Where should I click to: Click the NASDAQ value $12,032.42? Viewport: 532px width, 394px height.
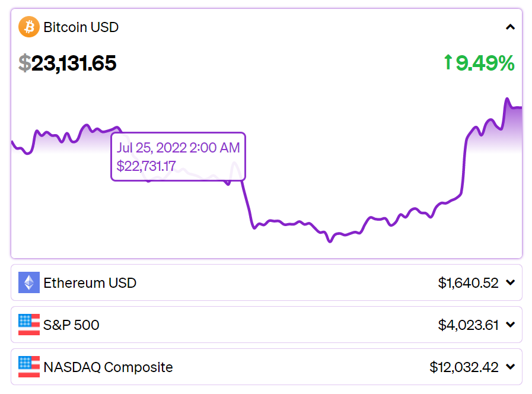pos(464,367)
